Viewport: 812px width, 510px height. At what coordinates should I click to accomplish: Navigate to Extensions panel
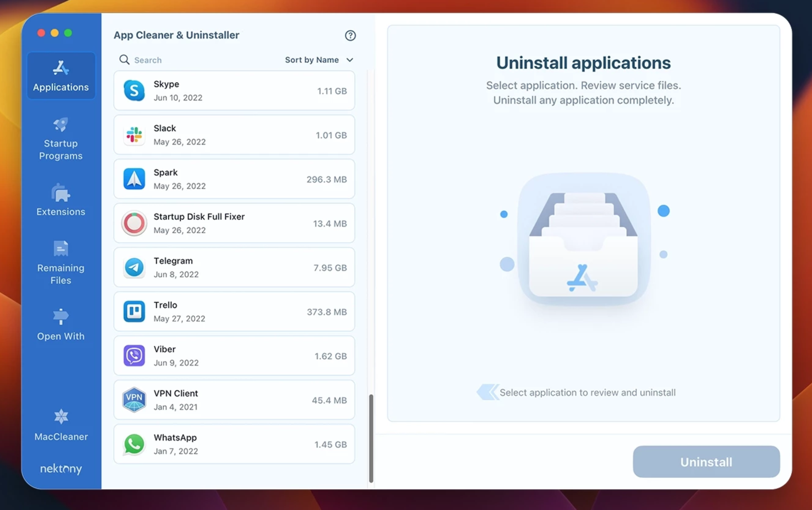[60, 200]
